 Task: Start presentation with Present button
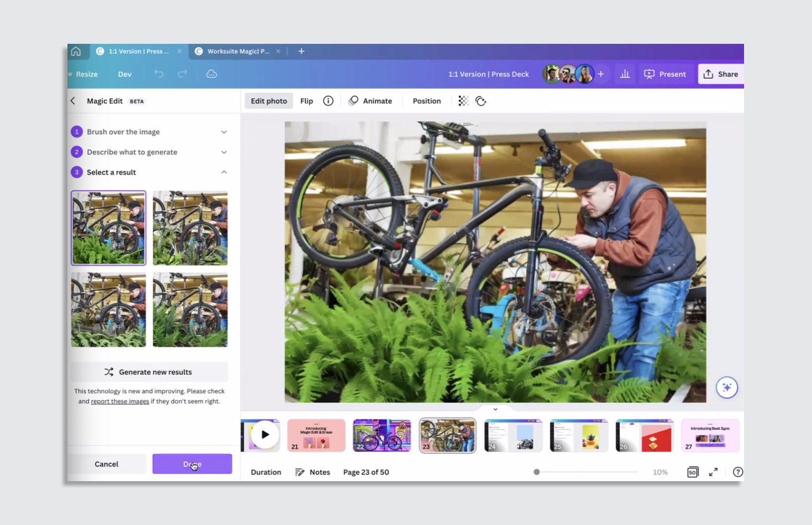pos(665,74)
